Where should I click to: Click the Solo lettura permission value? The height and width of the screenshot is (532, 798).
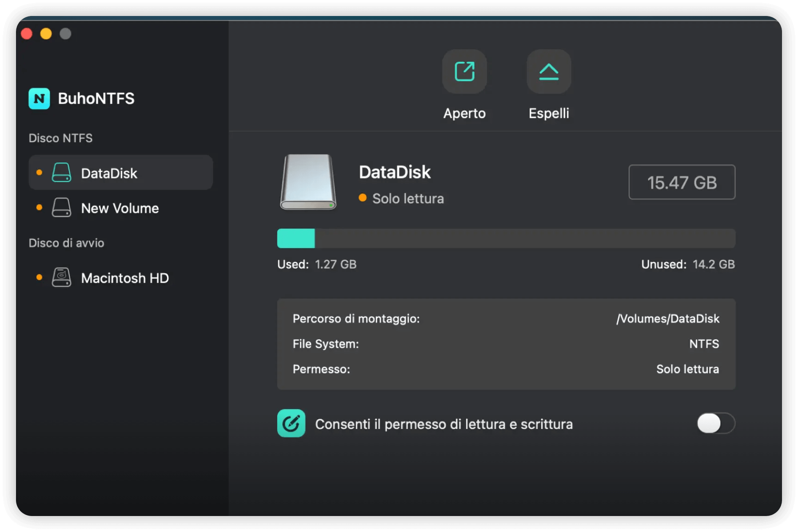tap(687, 369)
